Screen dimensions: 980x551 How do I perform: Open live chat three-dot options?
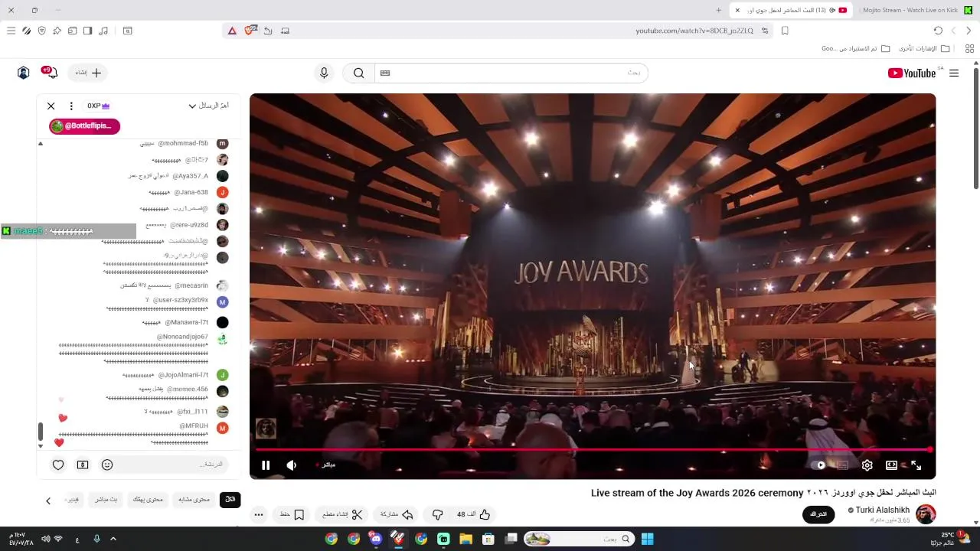click(x=71, y=106)
